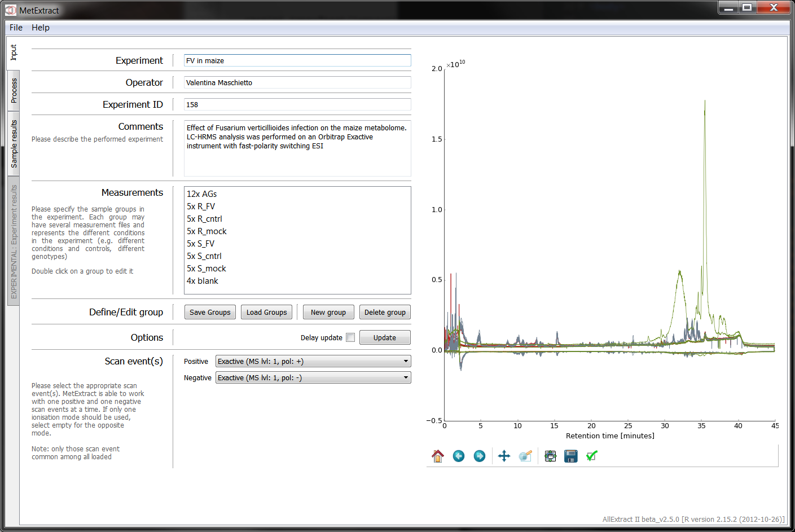
Task: Click the Experiment ID field
Action: tap(297, 104)
